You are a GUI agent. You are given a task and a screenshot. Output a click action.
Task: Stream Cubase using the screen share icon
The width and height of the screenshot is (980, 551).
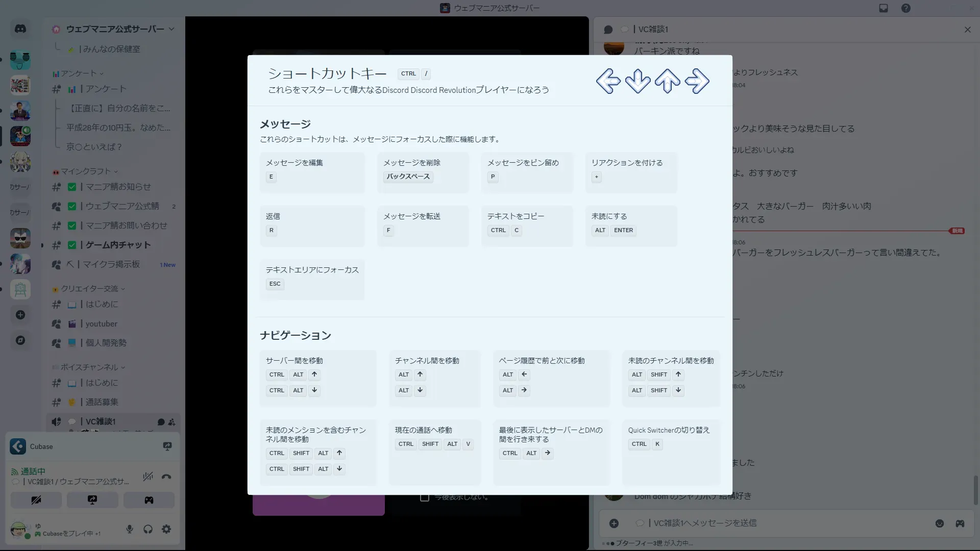pyautogui.click(x=167, y=446)
